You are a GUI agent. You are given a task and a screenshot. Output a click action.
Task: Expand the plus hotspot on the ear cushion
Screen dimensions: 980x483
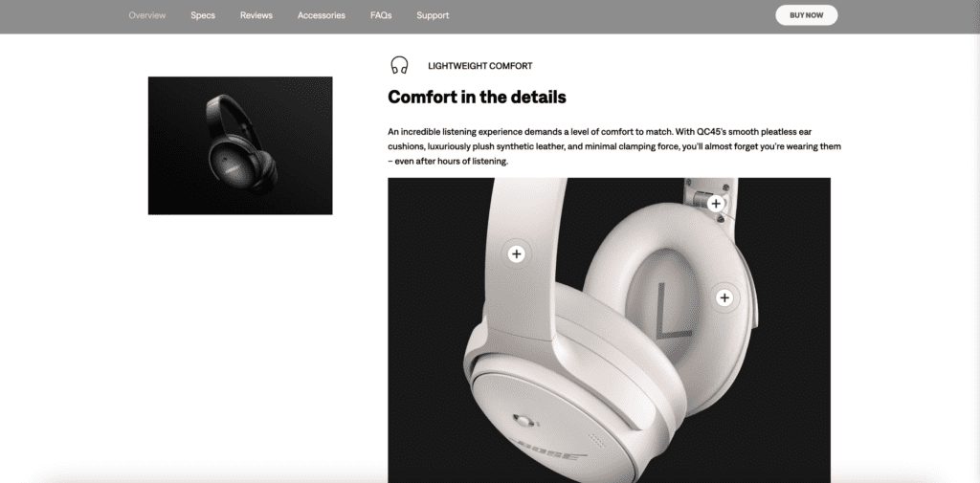(724, 298)
